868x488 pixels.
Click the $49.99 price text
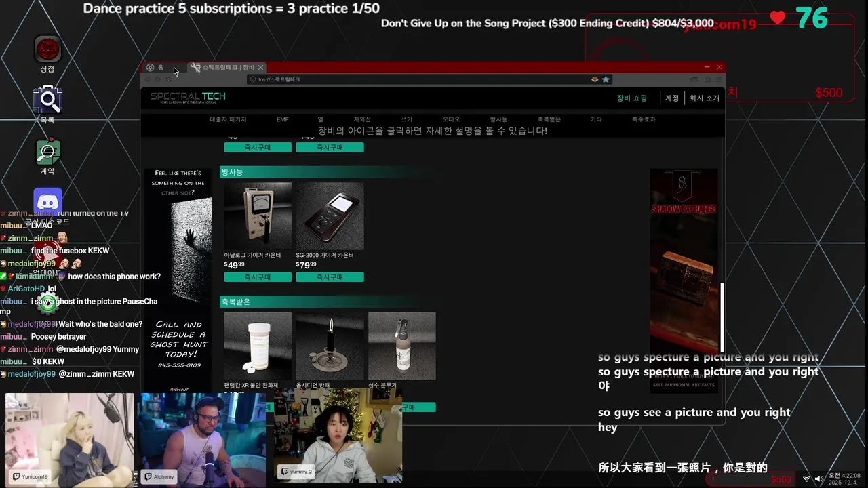pyautogui.click(x=235, y=265)
